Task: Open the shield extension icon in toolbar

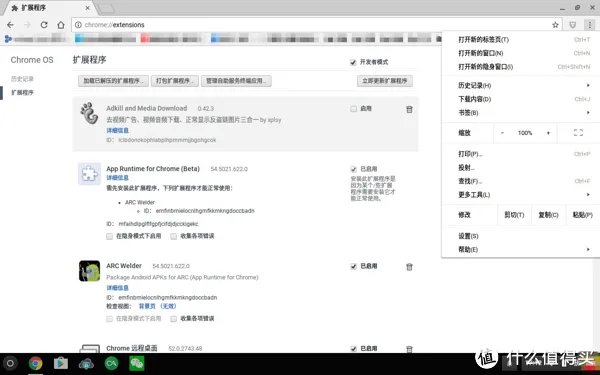Action: 572,25
